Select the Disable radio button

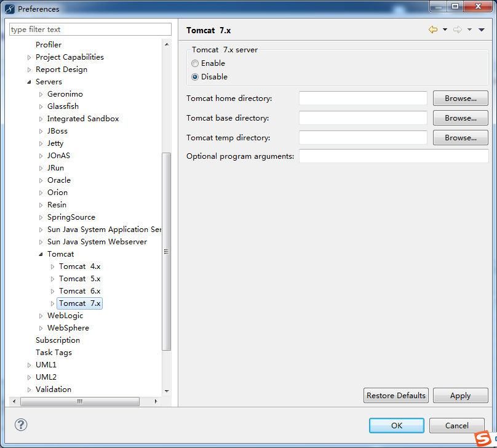(195, 77)
